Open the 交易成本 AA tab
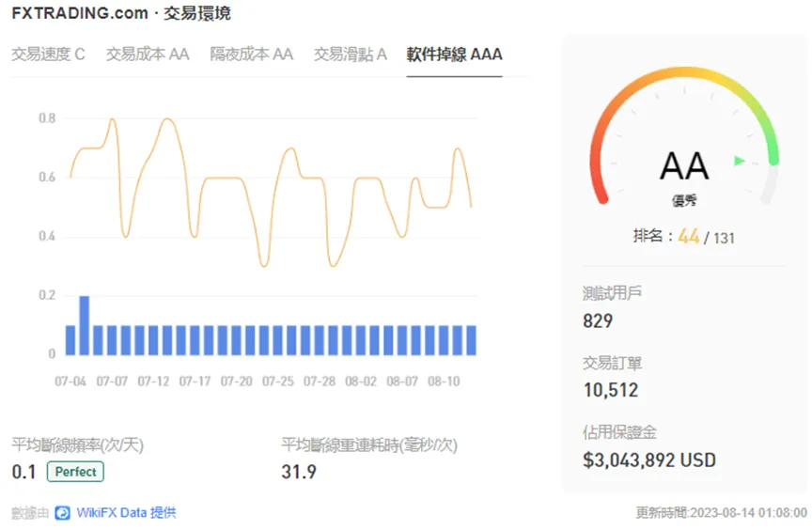The image size is (812, 530). (x=148, y=55)
